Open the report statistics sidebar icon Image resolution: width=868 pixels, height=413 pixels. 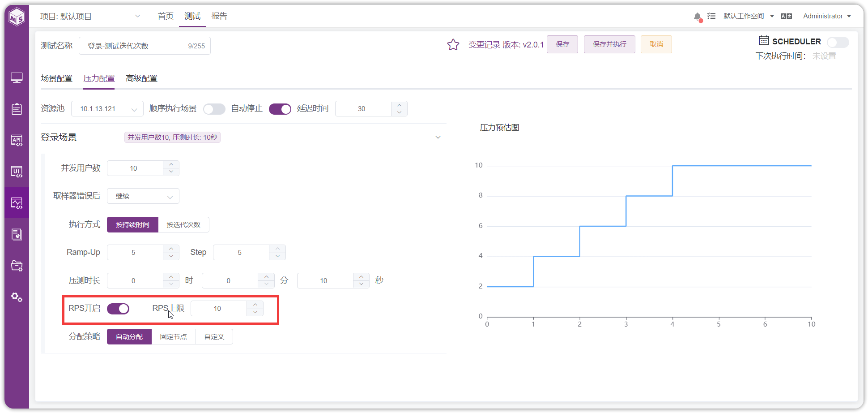(17, 234)
